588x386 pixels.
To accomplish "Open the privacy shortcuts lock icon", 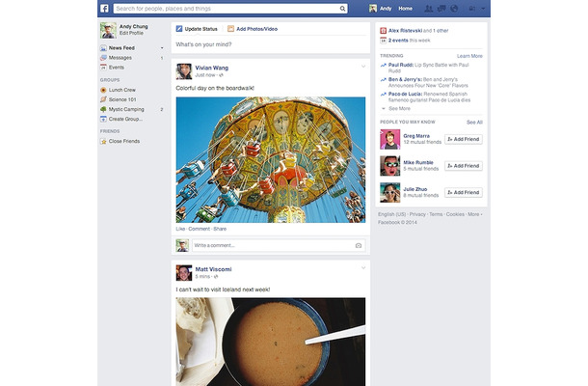I will click(471, 9).
